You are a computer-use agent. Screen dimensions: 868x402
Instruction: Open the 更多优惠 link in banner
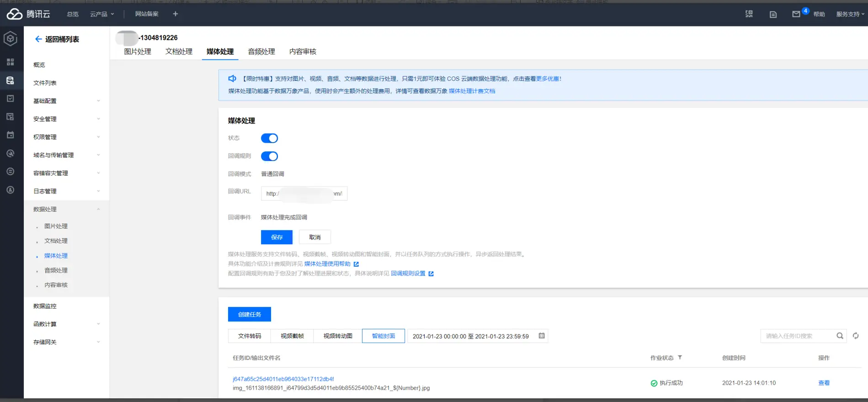[548, 79]
